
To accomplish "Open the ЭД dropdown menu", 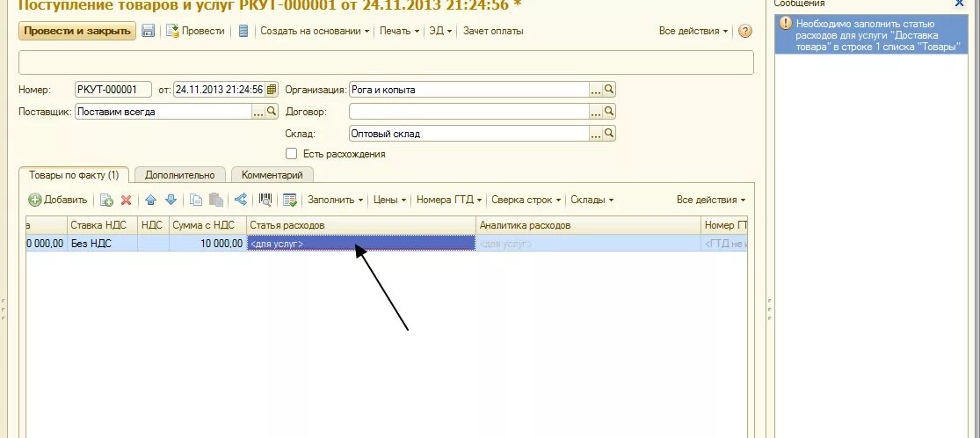I will [x=440, y=31].
